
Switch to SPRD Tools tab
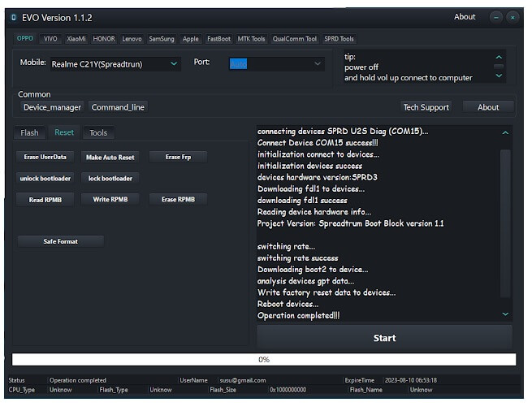(x=339, y=39)
